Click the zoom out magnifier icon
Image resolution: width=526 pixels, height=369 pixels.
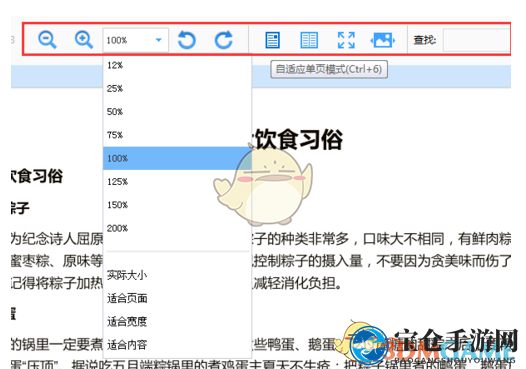pos(47,40)
